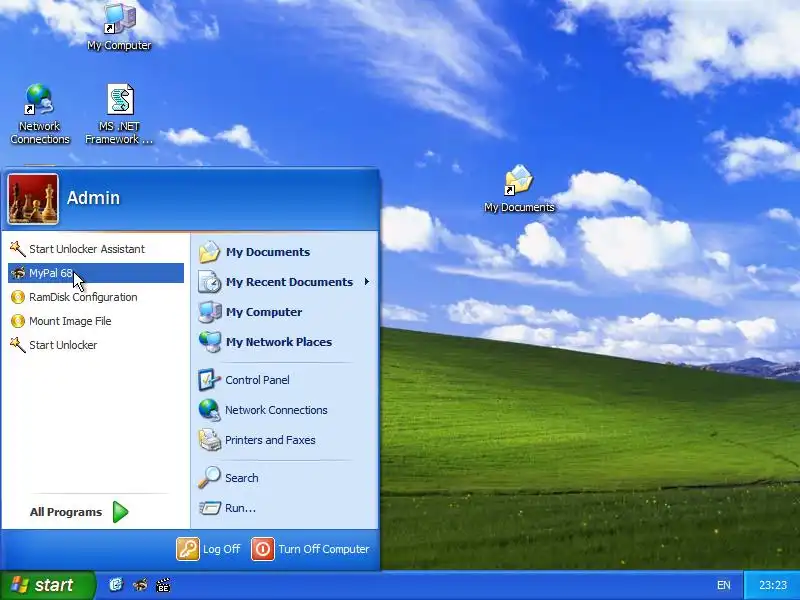Click the Admin chess user picture
Screen dimensions: 800x600
click(33, 199)
